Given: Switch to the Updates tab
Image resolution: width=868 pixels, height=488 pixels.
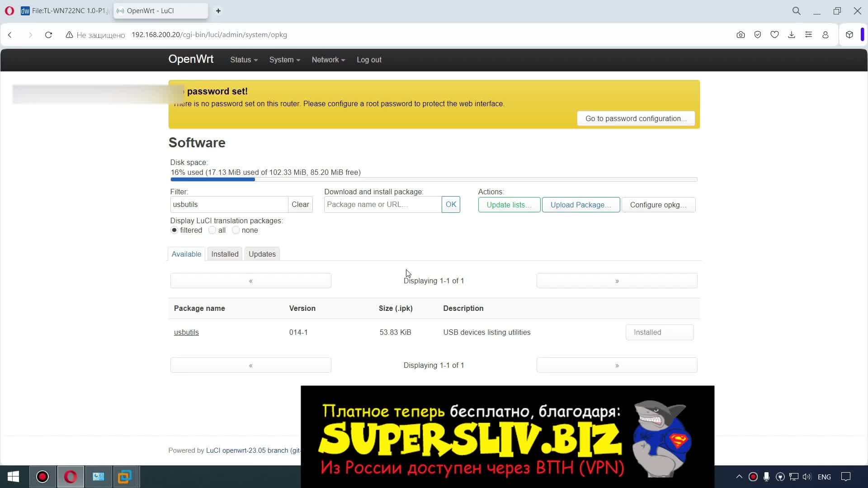Looking at the screenshot, I should point(262,254).
